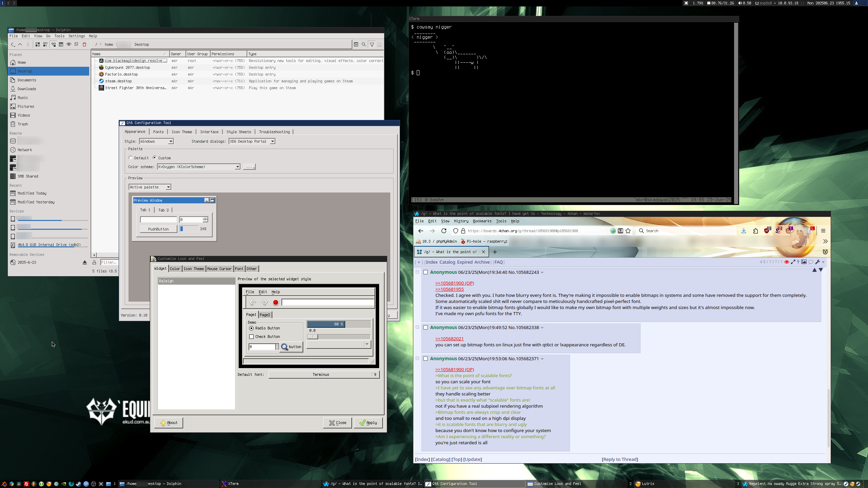Image resolution: width=868 pixels, height=488 pixels.
Task: Click the Filter input field in Dolphin
Action: (109, 262)
